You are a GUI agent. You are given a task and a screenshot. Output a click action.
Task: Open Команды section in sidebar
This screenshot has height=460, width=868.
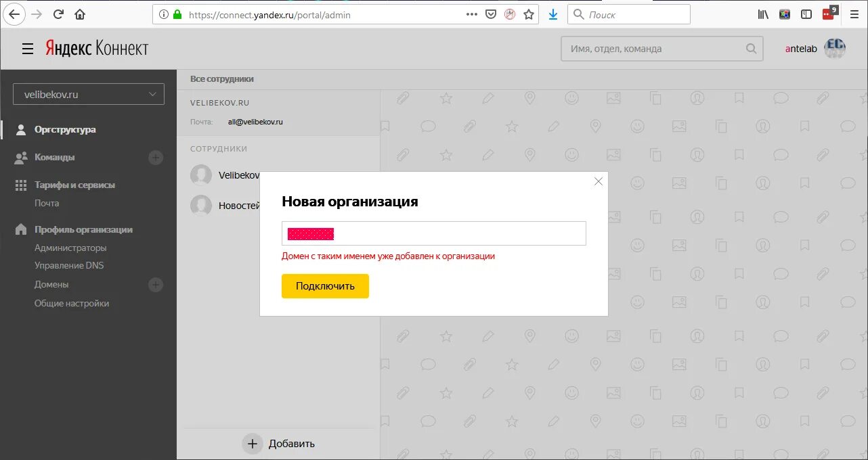(55, 157)
